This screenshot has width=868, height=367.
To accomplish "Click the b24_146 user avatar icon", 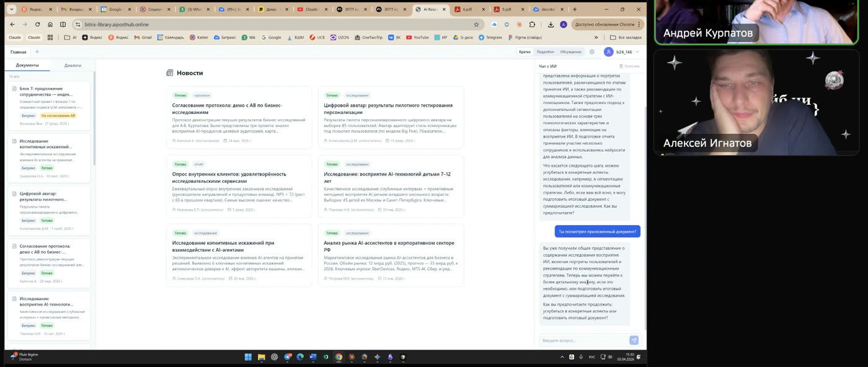I will 608,52.
